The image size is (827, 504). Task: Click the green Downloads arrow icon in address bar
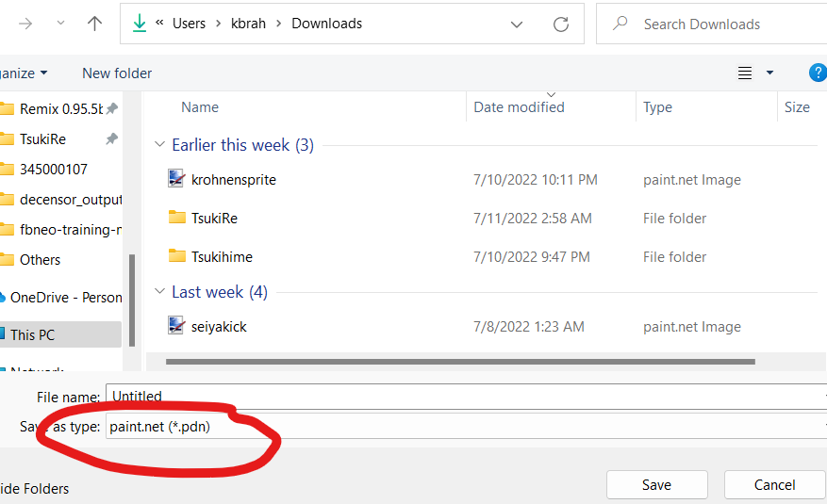pos(140,24)
